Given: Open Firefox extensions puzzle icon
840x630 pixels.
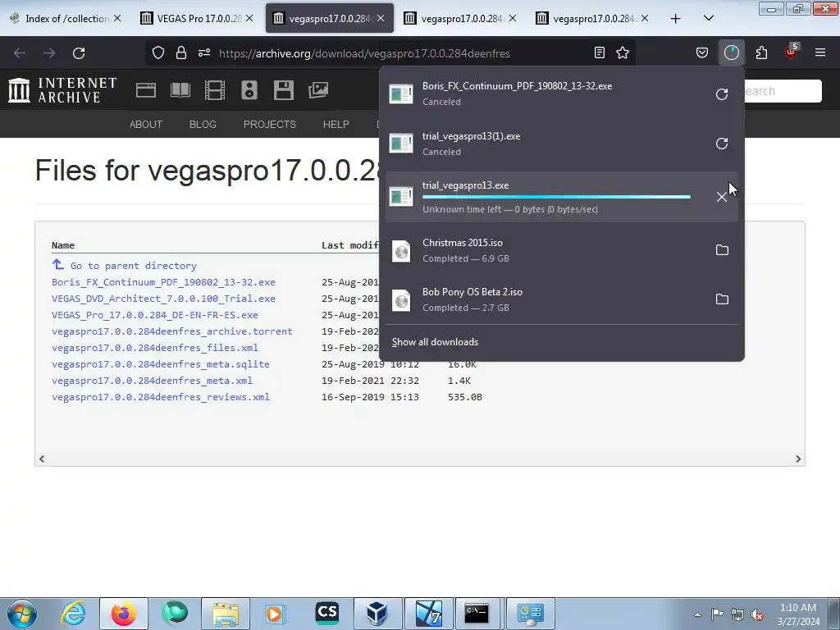Looking at the screenshot, I should pos(761,52).
